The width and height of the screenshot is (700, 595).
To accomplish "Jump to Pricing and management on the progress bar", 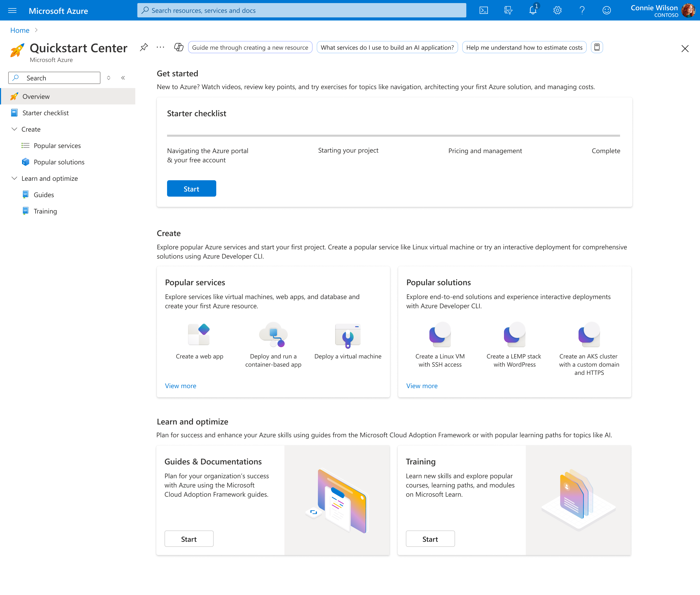I will coord(485,151).
